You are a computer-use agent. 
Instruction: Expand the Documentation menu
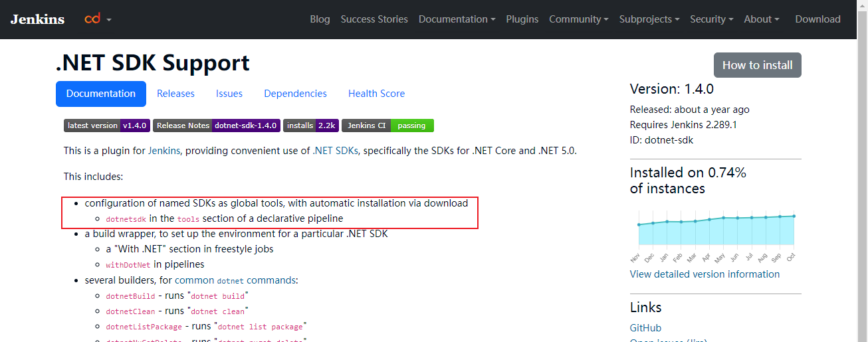point(457,19)
